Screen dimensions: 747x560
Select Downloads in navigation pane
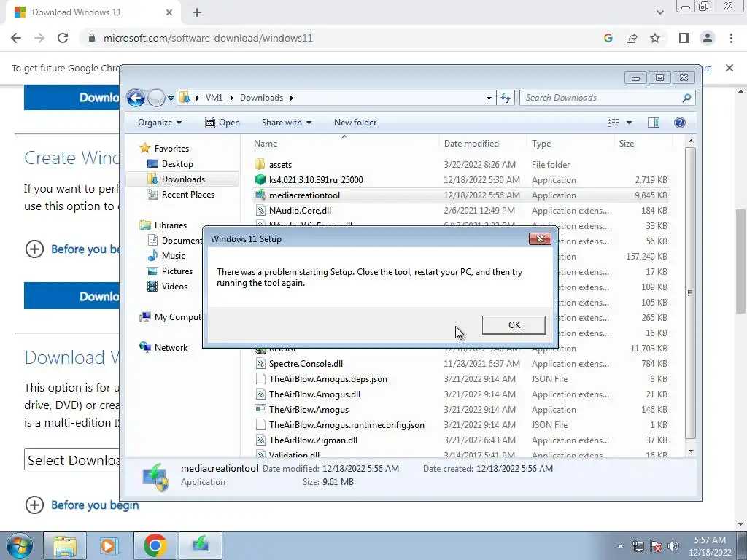183,179
